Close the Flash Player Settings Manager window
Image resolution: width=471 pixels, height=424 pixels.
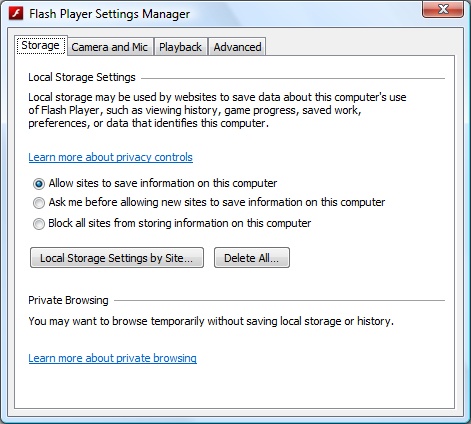point(443,9)
